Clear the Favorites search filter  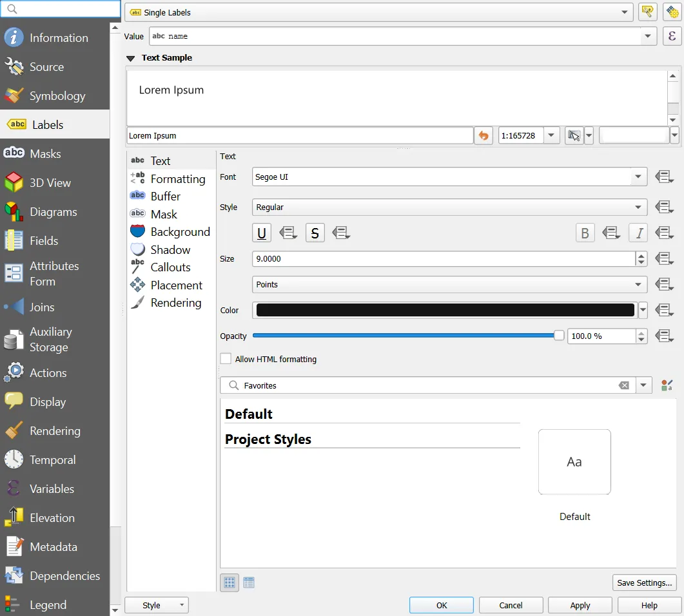(x=624, y=385)
